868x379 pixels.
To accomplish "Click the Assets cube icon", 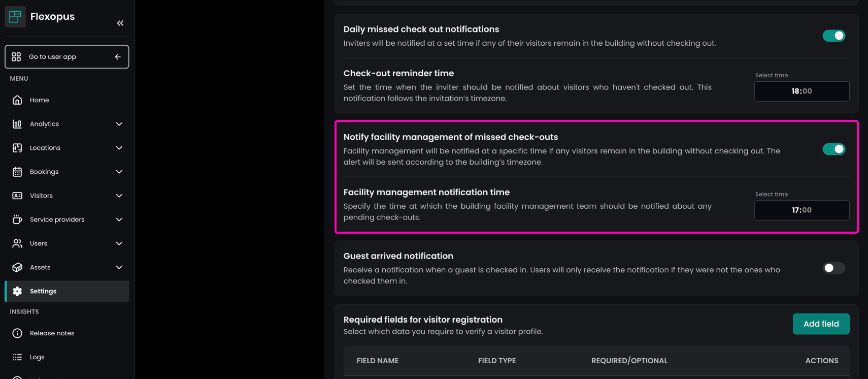I will click(17, 267).
